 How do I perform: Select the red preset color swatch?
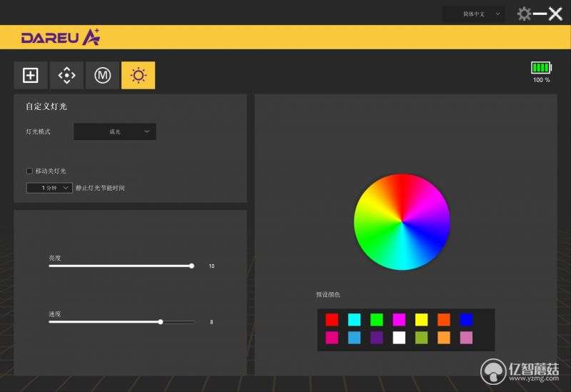click(332, 319)
